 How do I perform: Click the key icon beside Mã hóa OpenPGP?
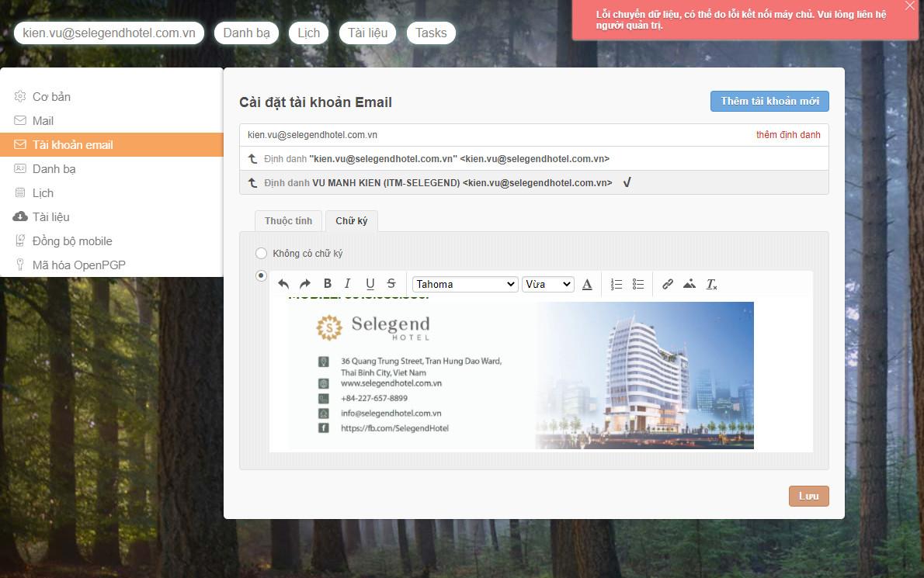[20, 265]
